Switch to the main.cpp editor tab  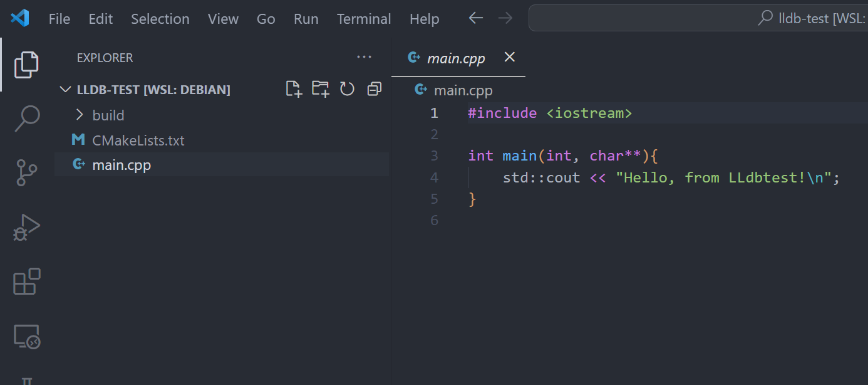point(455,57)
